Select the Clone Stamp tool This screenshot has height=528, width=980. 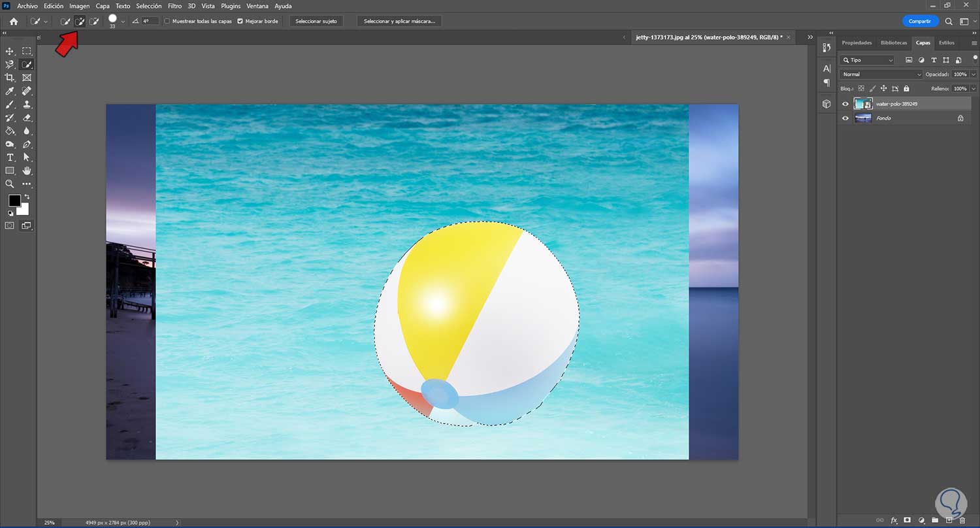click(27, 105)
